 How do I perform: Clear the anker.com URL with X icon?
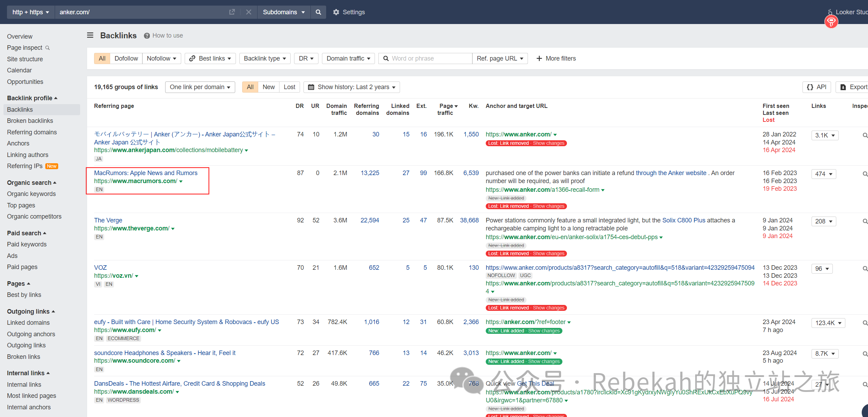point(248,12)
